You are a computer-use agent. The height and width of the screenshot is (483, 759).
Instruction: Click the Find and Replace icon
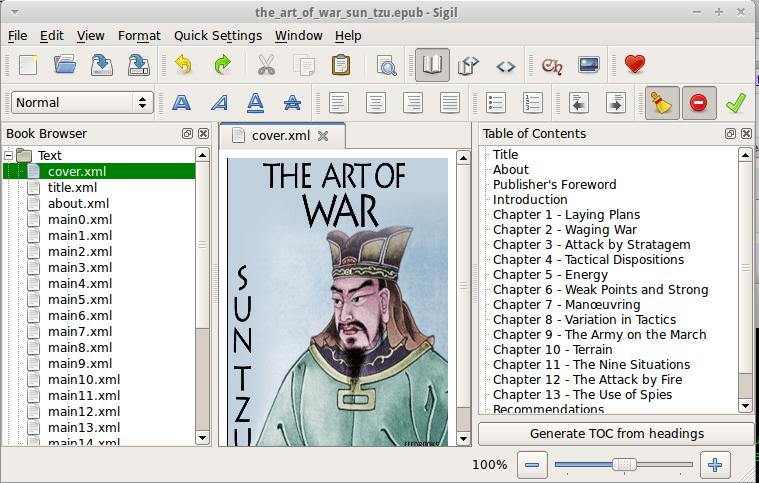click(x=386, y=65)
